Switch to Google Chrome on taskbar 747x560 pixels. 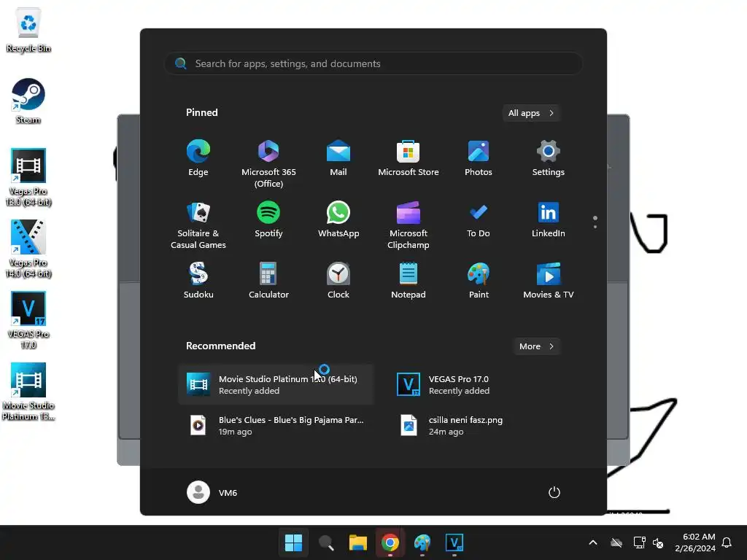point(390,542)
